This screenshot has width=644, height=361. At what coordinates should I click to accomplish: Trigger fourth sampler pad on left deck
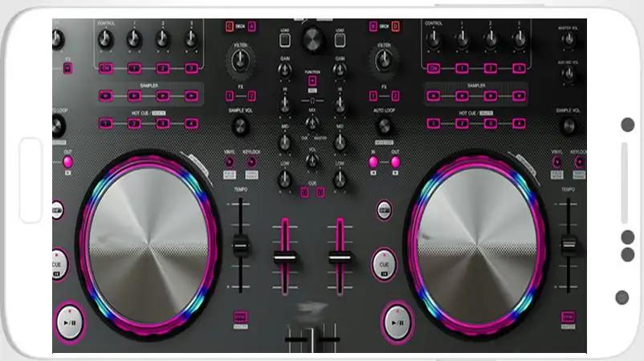[x=191, y=96]
